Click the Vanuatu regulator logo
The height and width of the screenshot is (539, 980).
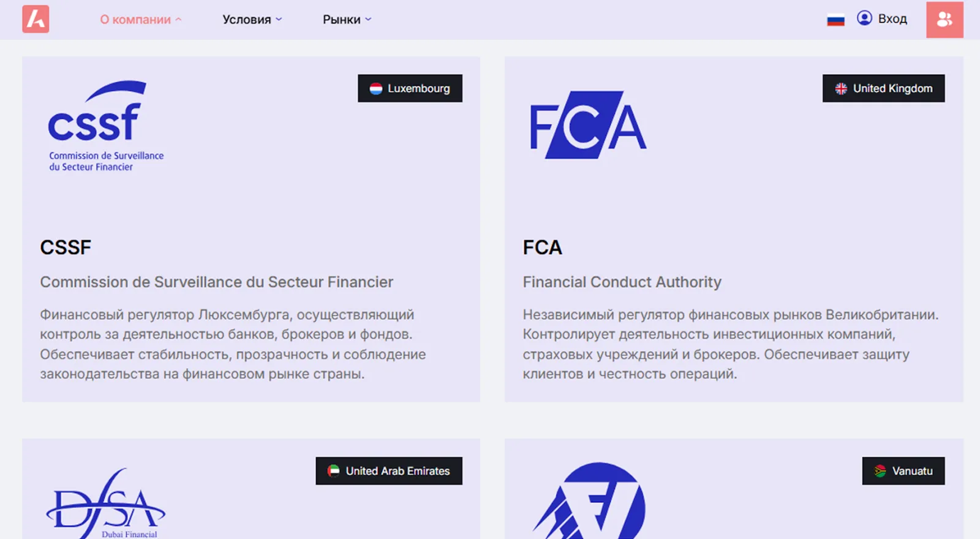click(589, 500)
